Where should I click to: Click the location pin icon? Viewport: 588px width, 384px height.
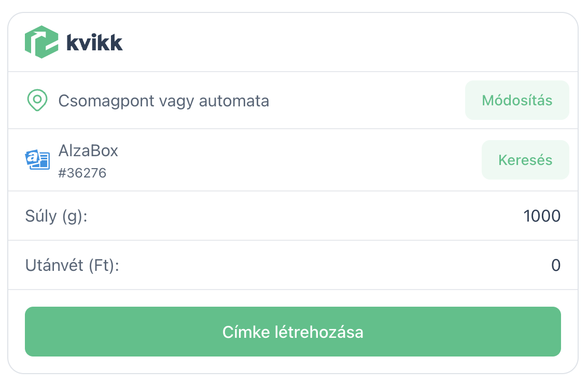tap(37, 100)
